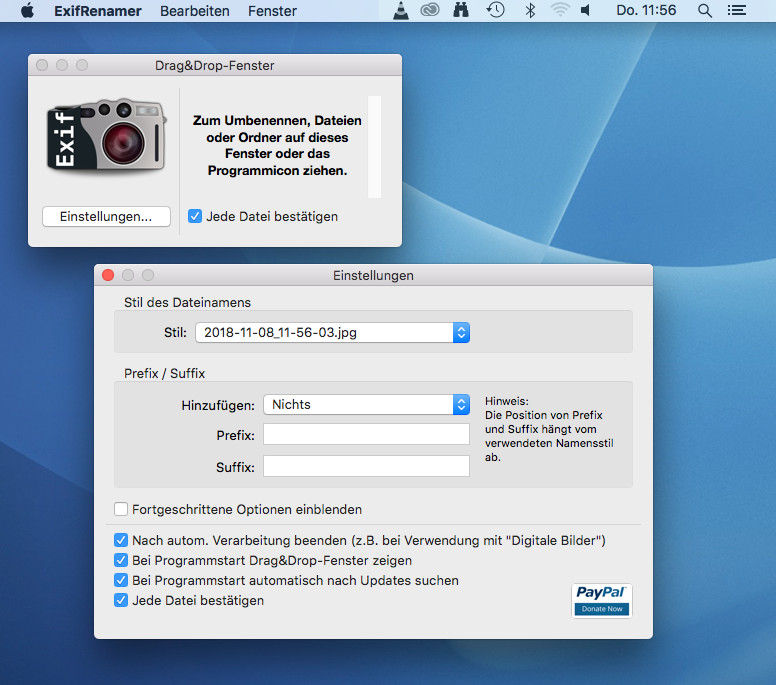Uncheck Bei Programmstart automatisch nach Updates suchen
776x685 pixels.
point(122,580)
